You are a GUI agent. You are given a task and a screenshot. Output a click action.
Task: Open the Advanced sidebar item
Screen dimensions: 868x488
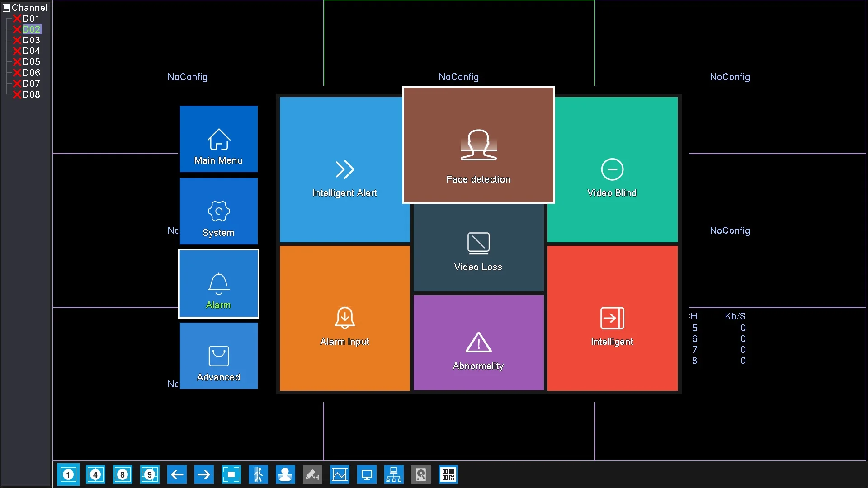click(219, 356)
